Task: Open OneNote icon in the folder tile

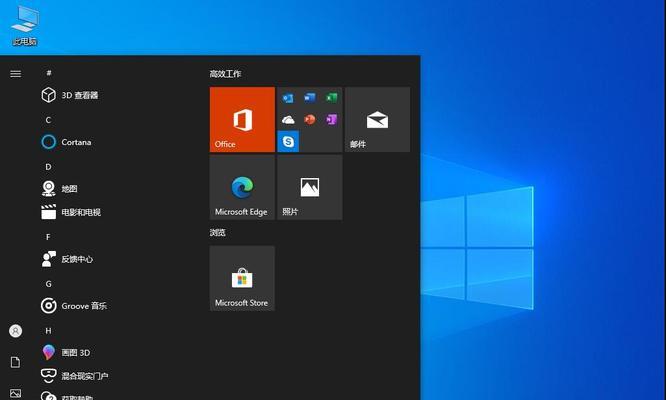Action: click(x=331, y=120)
